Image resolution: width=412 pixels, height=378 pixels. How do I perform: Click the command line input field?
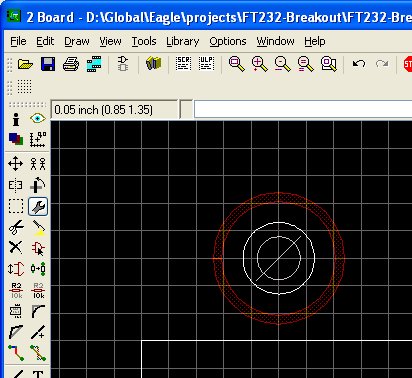click(x=303, y=109)
